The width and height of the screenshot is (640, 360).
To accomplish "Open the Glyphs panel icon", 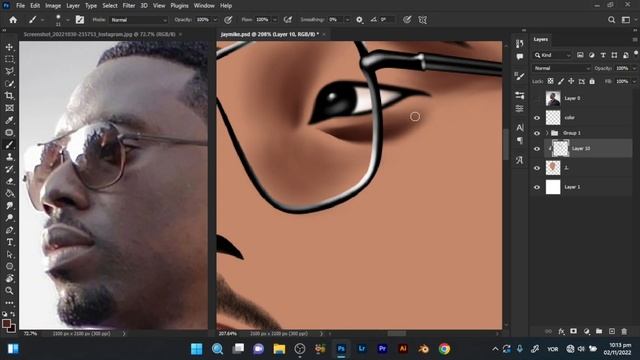I will click(x=520, y=160).
